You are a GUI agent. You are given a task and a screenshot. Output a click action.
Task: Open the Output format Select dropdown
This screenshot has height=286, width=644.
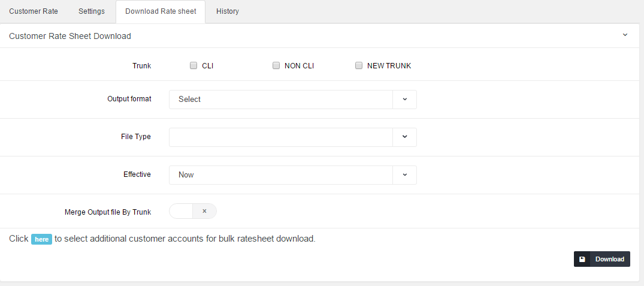(280, 100)
